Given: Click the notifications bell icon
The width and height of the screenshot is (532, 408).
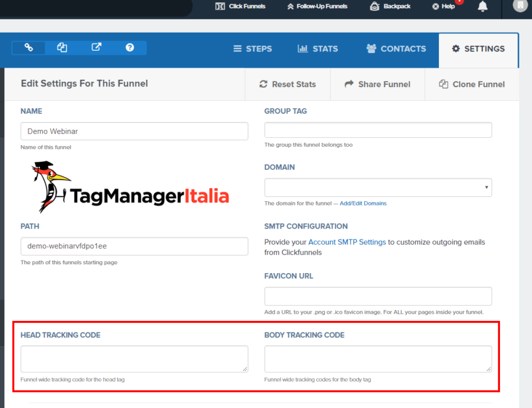Looking at the screenshot, I should tap(482, 7).
